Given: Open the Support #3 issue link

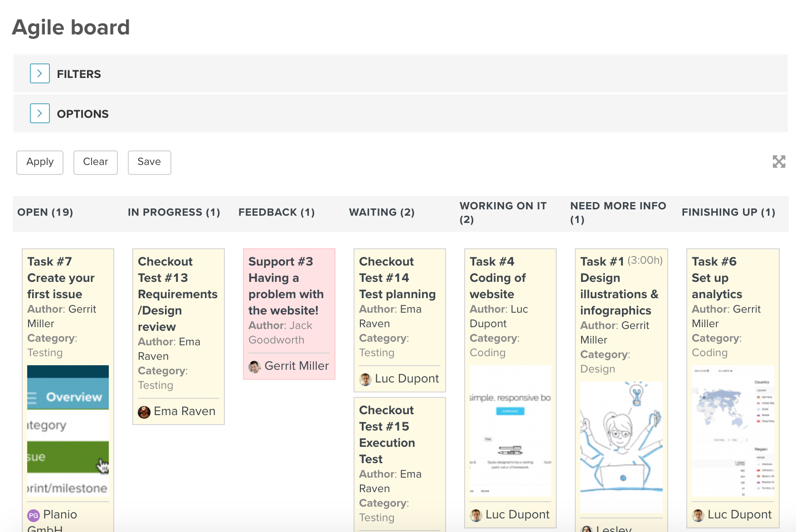Looking at the screenshot, I should click(281, 261).
